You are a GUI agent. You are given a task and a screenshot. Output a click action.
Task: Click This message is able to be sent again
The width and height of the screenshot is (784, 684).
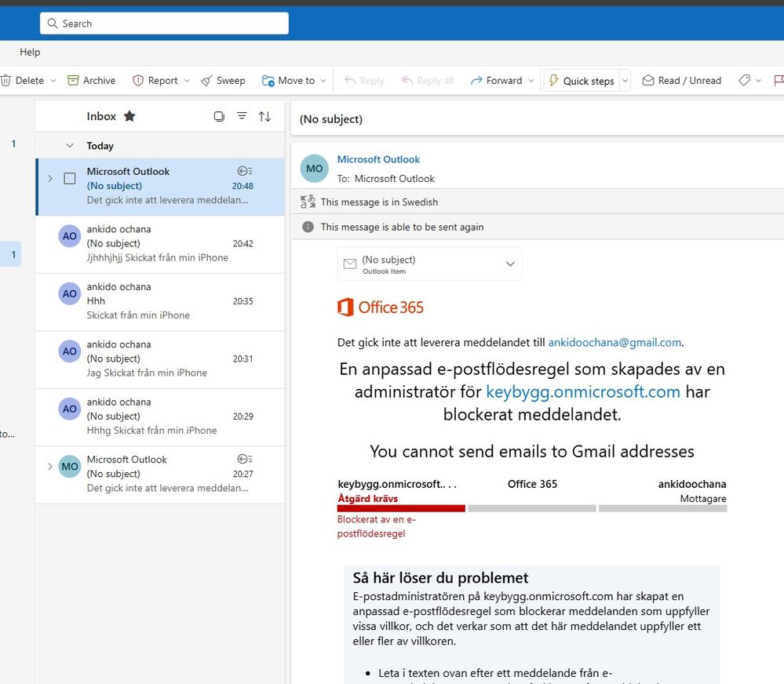click(x=402, y=227)
